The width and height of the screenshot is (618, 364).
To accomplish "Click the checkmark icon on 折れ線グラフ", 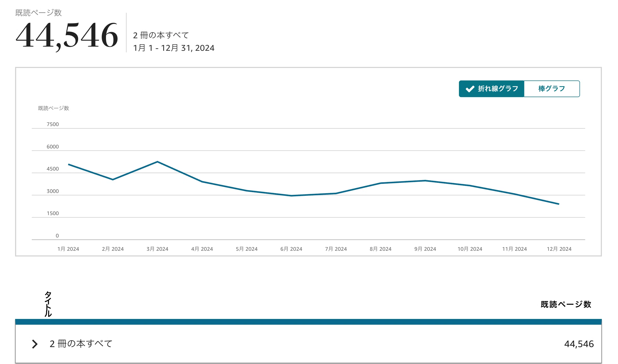I will click(470, 89).
